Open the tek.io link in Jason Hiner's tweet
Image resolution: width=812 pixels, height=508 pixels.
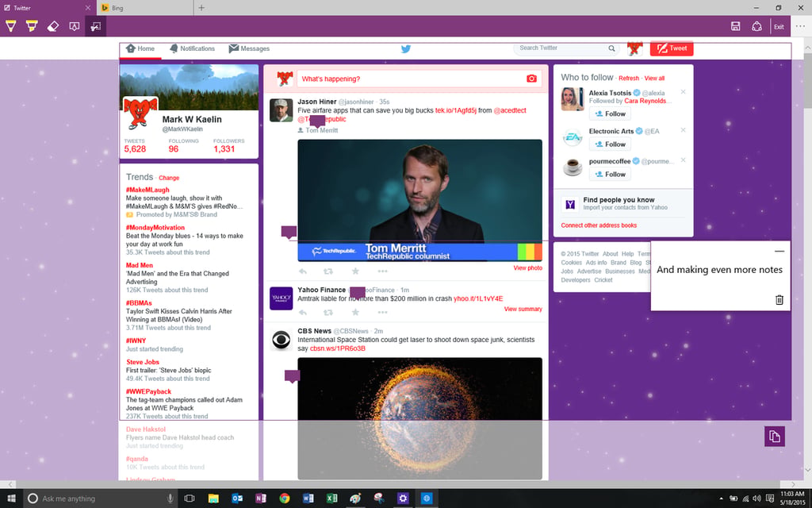456,110
